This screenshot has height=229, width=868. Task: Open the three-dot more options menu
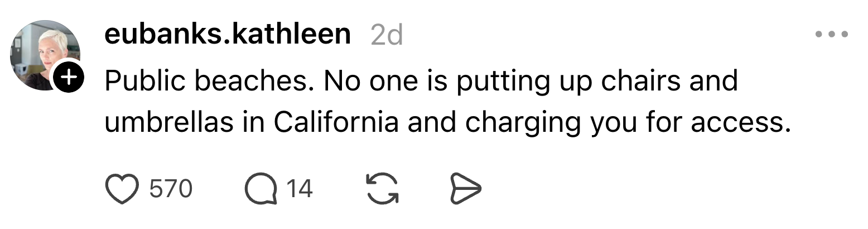(831, 35)
